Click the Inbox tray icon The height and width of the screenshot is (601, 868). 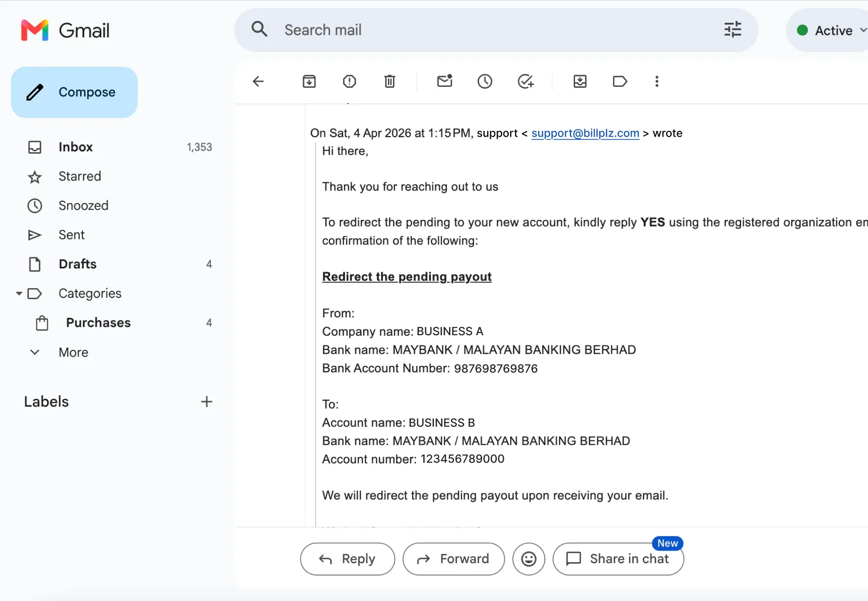click(x=35, y=147)
